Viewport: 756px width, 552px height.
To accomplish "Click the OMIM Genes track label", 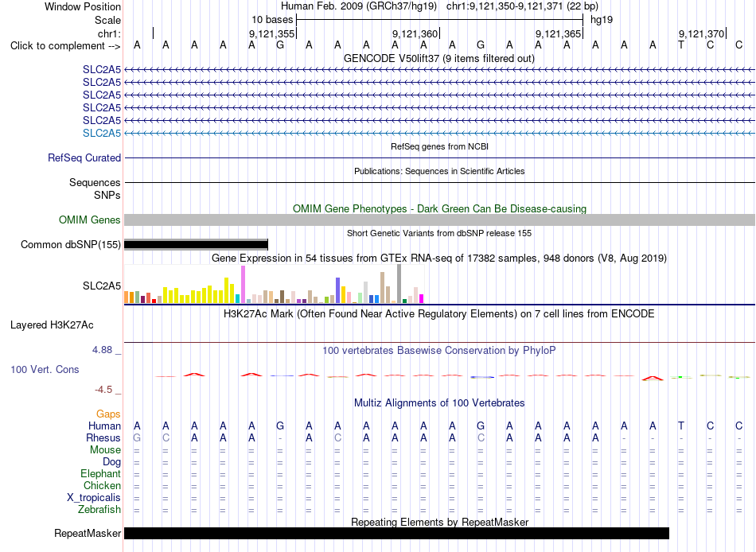I will click(x=90, y=220).
